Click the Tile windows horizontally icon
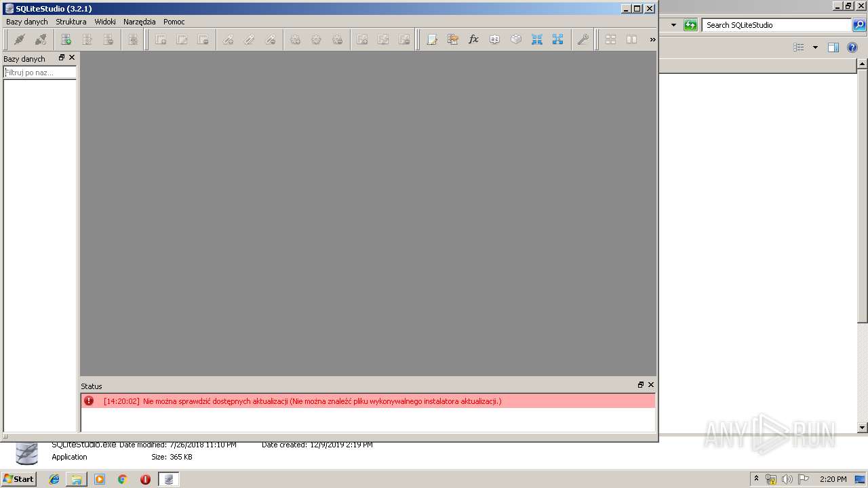The image size is (868, 488). click(631, 40)
